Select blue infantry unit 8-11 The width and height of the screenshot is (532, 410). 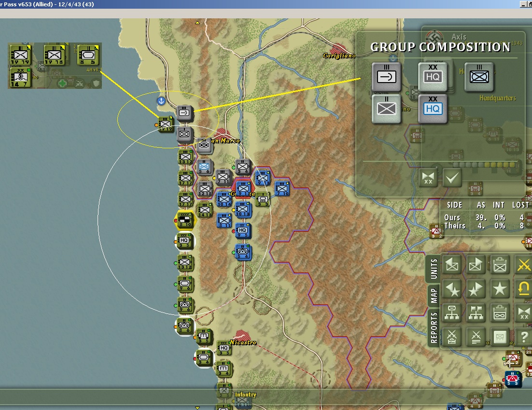224,221
